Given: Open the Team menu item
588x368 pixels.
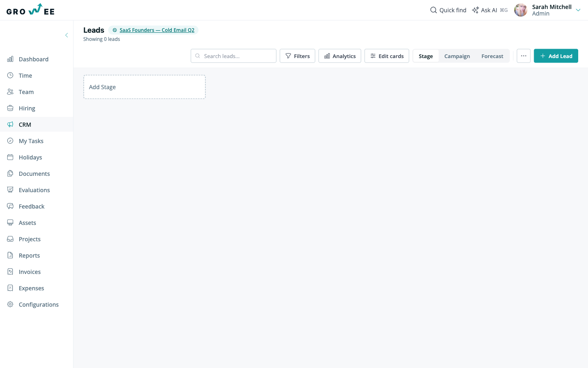Looking at the screenshot, I should pyautogui.click(x=37, y=92).
